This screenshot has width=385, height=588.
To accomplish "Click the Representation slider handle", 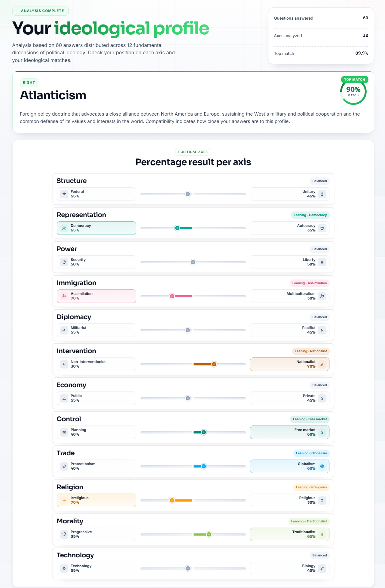I will click(x=177, y=228).
